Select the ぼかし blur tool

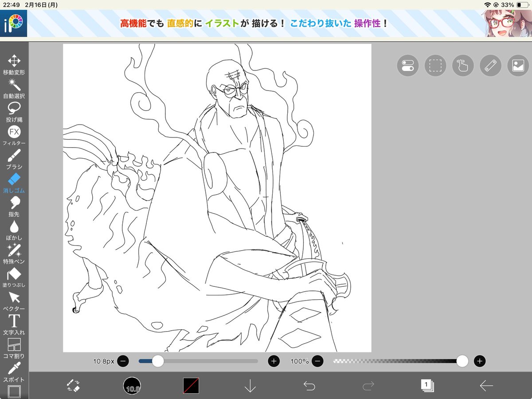click(14, 230)
